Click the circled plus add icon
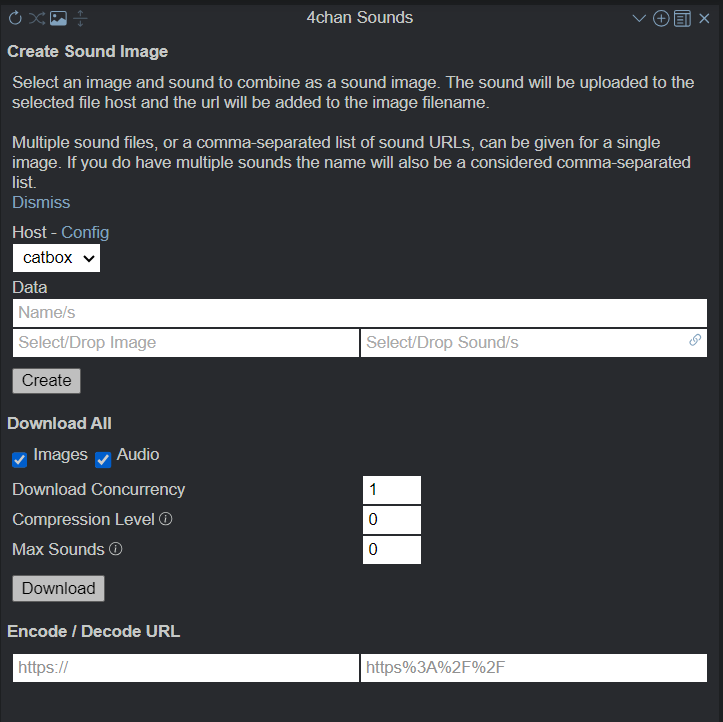 point(661,18)
